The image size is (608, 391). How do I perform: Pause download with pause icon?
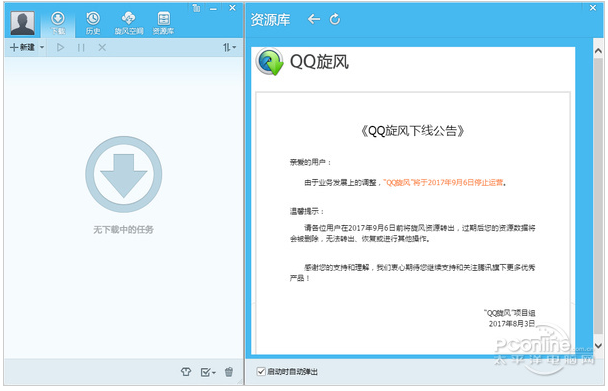[81, 47]
